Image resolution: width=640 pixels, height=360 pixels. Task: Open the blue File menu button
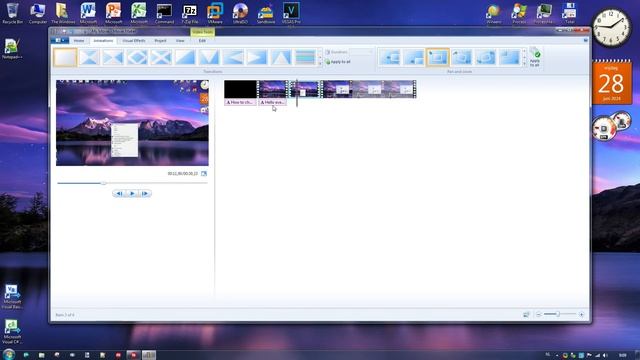[x=60, y=40]
